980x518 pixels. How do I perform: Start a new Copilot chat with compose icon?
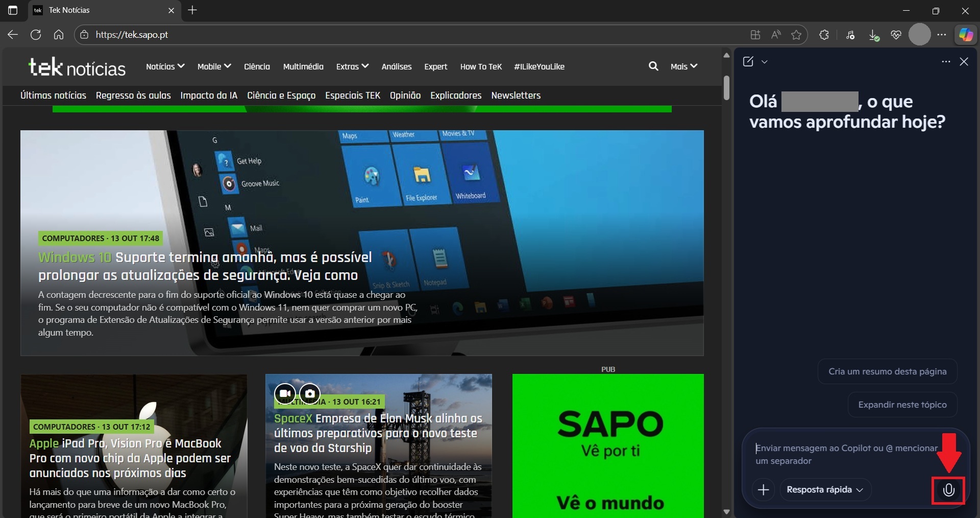pos(748,62)
